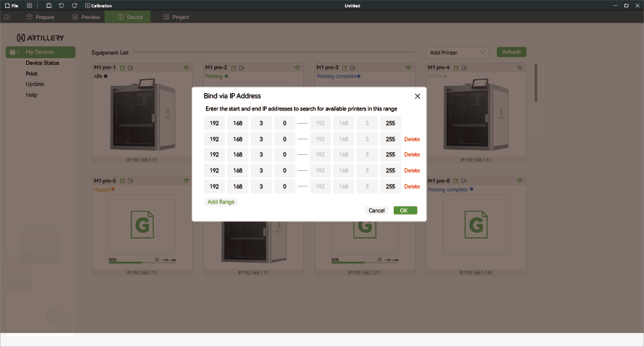Open Update in the sidebar
Image resolution: width=644 pixels, height=347 pixels.
[x=35, y=84]
